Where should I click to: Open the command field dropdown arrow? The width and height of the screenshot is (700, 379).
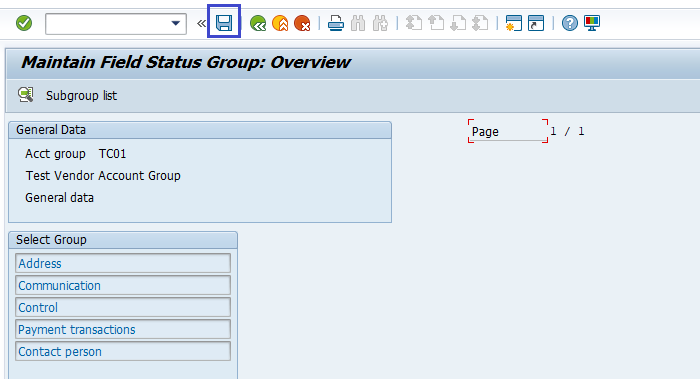tap(176, 23)
